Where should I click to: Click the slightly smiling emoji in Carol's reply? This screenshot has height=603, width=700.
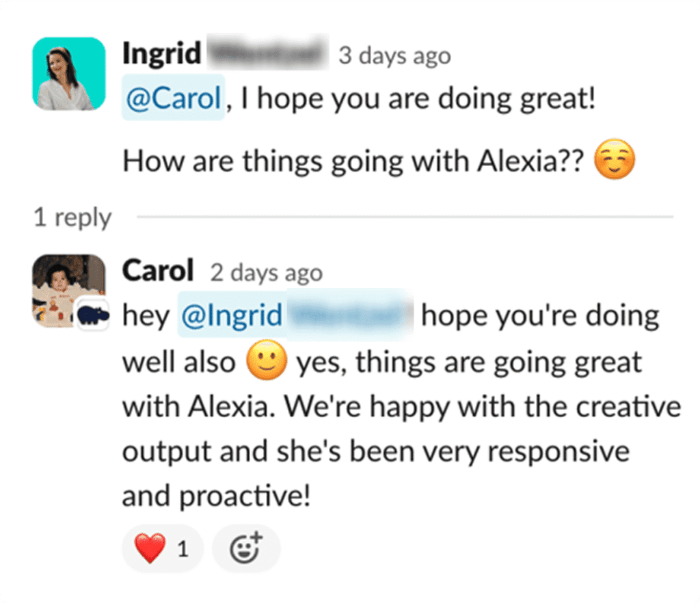click(x=265, y=362)
